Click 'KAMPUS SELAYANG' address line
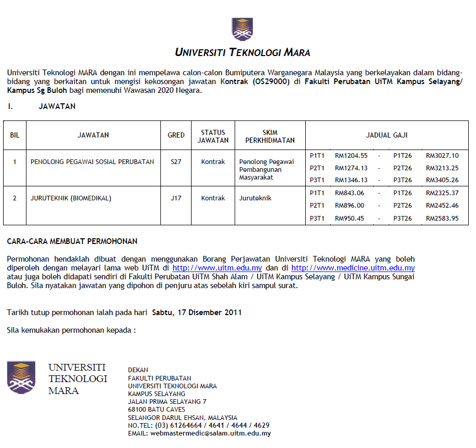Image resolution: width=476 pixels, height=448 pixels. point(157,394)
